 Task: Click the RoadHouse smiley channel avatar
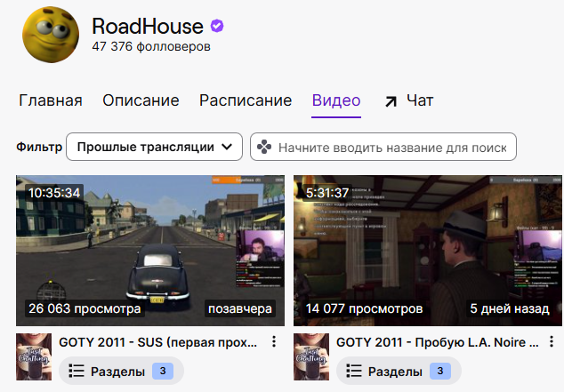(51, 35)
